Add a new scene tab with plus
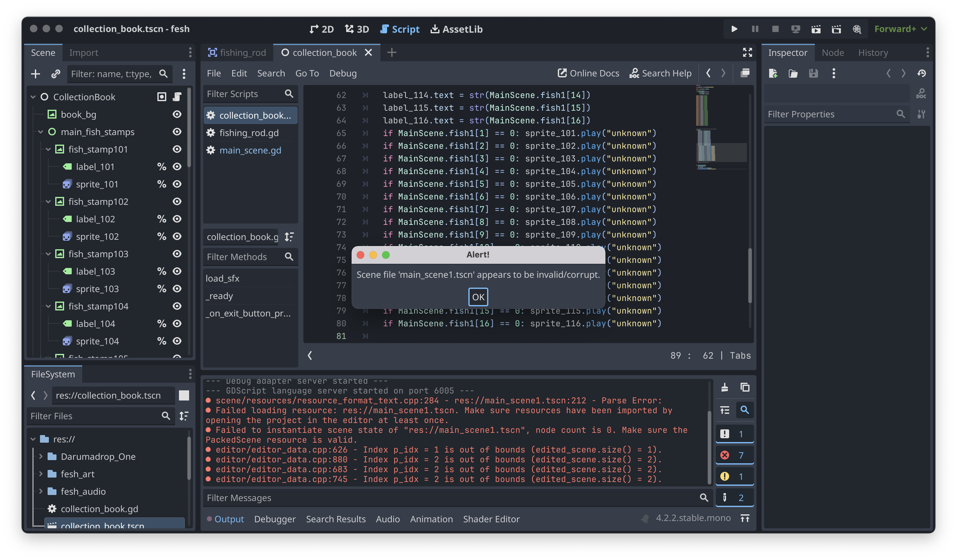 [x=392, y=53]
